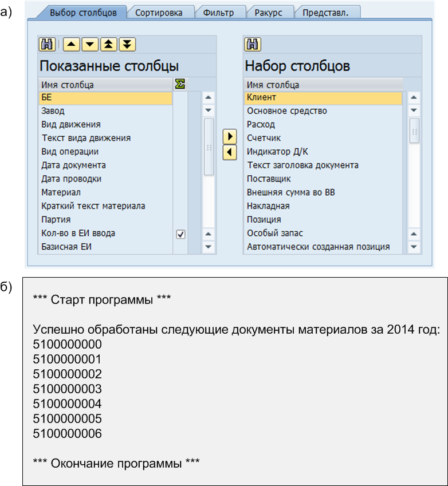Select the Вид операции row
This screenshot has height=486, width=448.
(x=105, y=152)
